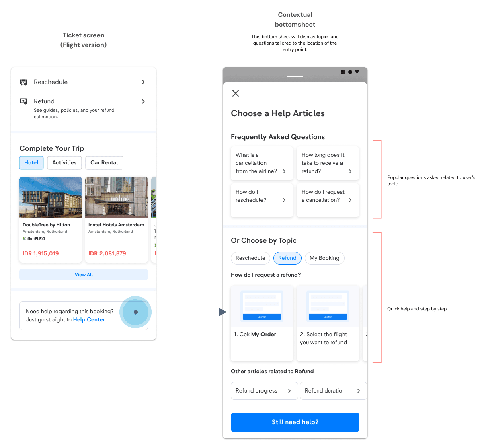Click the Refund money icon
Image resolution: width=482 pixels, height=448 pixels.
click(23, 101)
